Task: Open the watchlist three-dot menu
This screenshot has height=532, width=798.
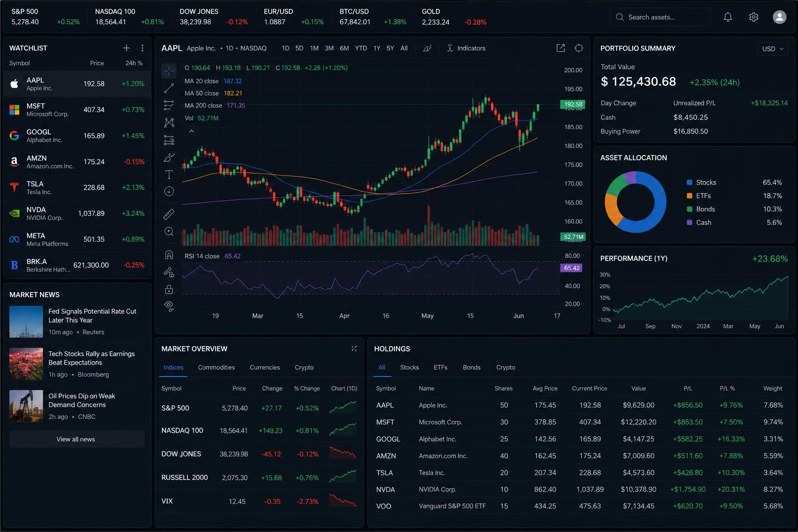Action: [x=142, y=48]
